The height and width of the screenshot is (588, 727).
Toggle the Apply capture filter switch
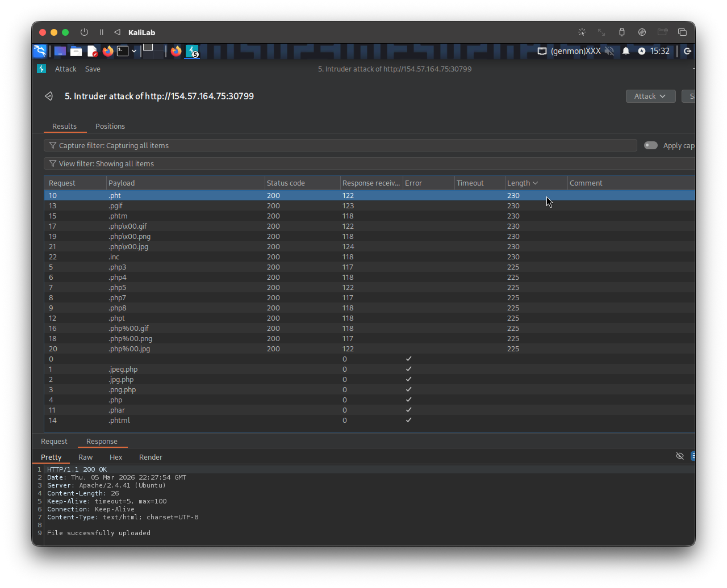click(x=650, y=145)
